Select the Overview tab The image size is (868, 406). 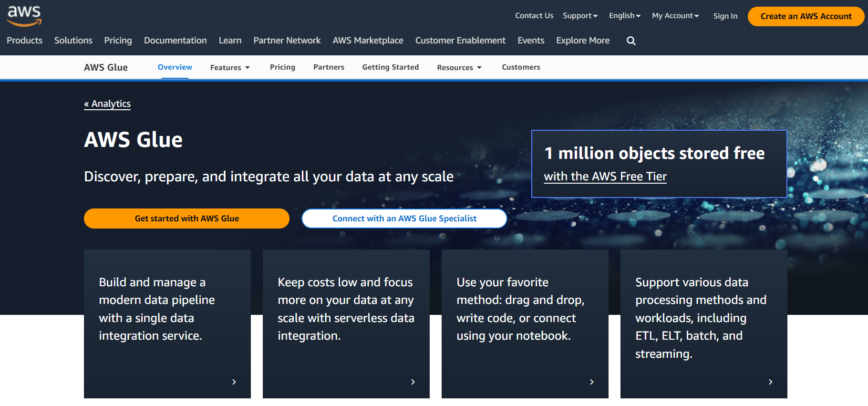pyautogui.click(x=175, y=67)
